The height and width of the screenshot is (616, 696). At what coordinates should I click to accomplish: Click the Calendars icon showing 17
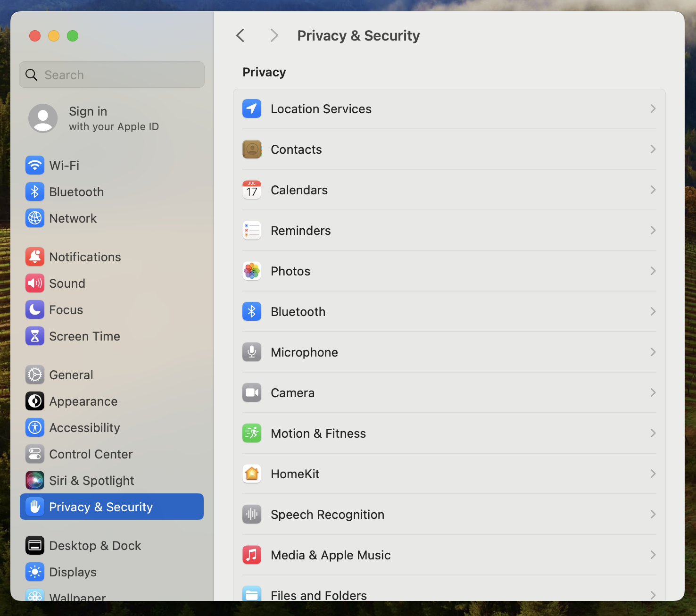pyautogui.click(x=252, y=190)
